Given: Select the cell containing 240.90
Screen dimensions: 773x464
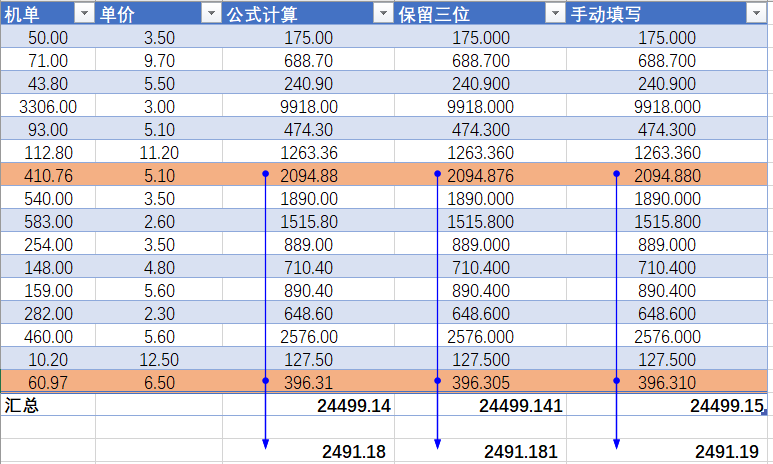Looking at the screenshot, I should click(309, 83).
